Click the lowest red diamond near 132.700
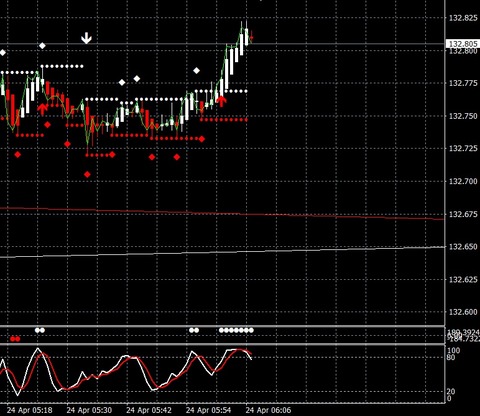The width and height of the screenshot is (480, 416). pos(87,174)
